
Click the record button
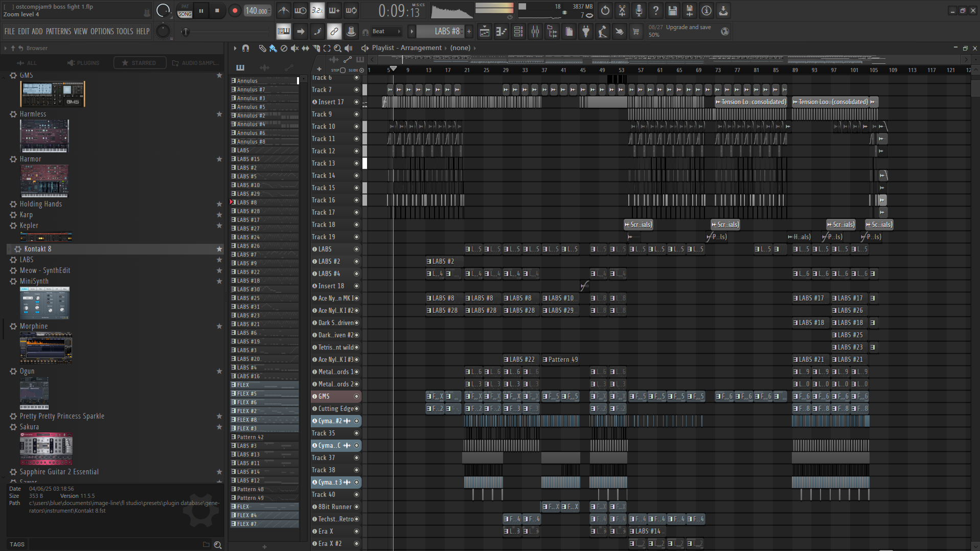coord(235,11)
